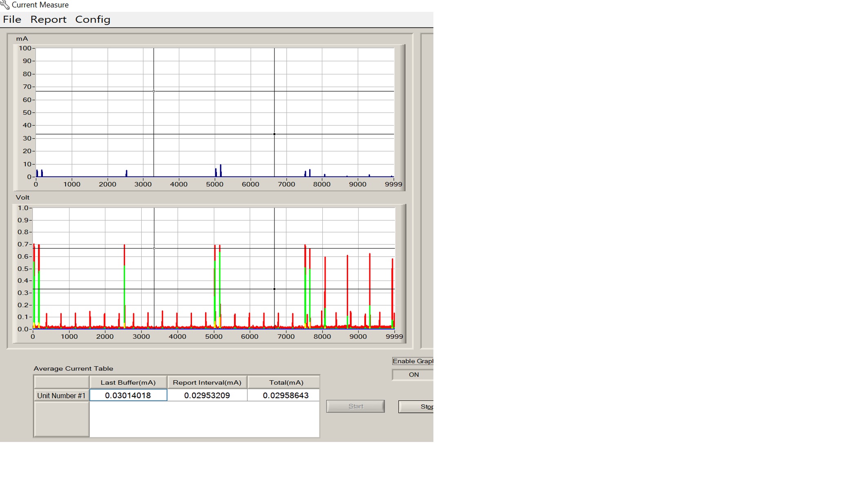868x489 pixels.
Task: Click the Total(mA) column header
Action: [x=286, y=382]
